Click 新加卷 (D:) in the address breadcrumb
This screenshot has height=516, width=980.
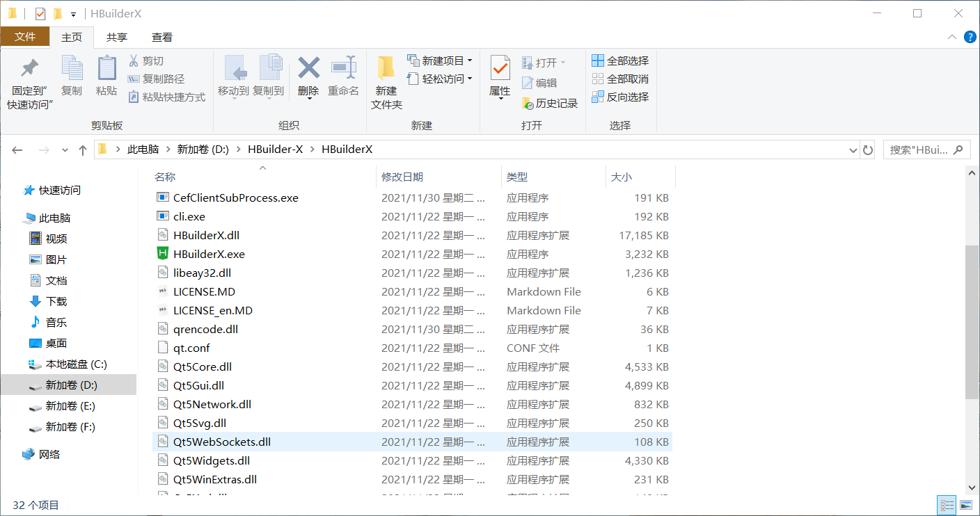click(203, 150)
